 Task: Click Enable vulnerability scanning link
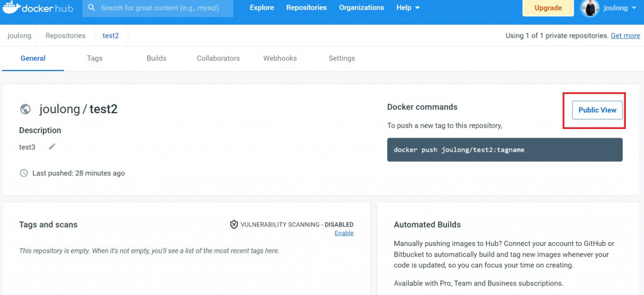tap(344, 233)
